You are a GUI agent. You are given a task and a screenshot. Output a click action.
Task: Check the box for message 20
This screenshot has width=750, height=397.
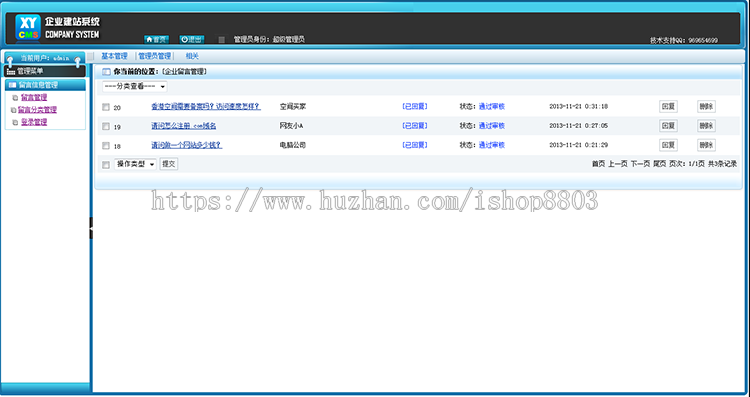click(x=106, y=107)
